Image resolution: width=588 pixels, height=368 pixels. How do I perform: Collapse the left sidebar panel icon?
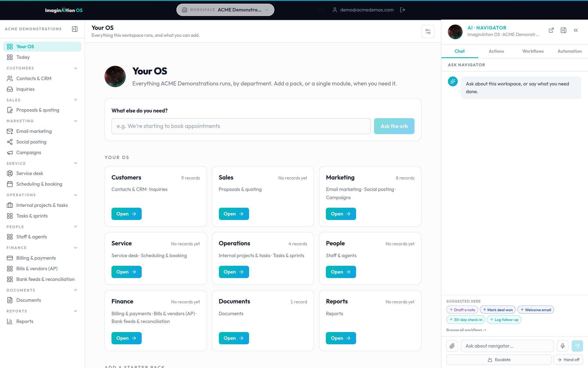tap(75, 29)
